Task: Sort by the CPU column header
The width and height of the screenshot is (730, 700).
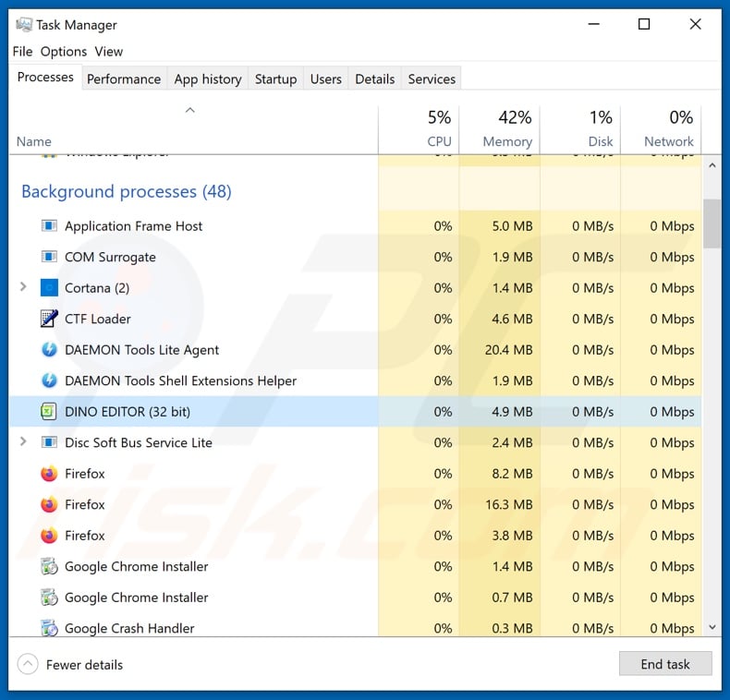Action: point(419,130)
